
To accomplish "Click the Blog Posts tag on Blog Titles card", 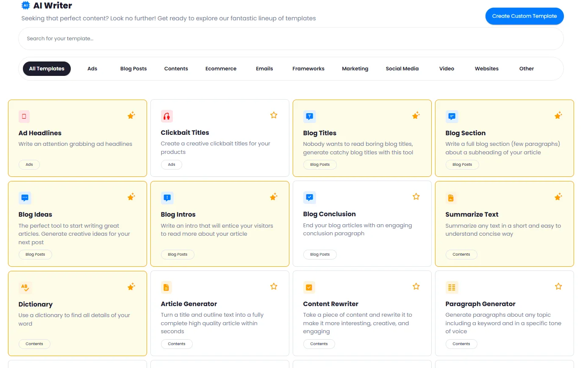I will (320, 164).
